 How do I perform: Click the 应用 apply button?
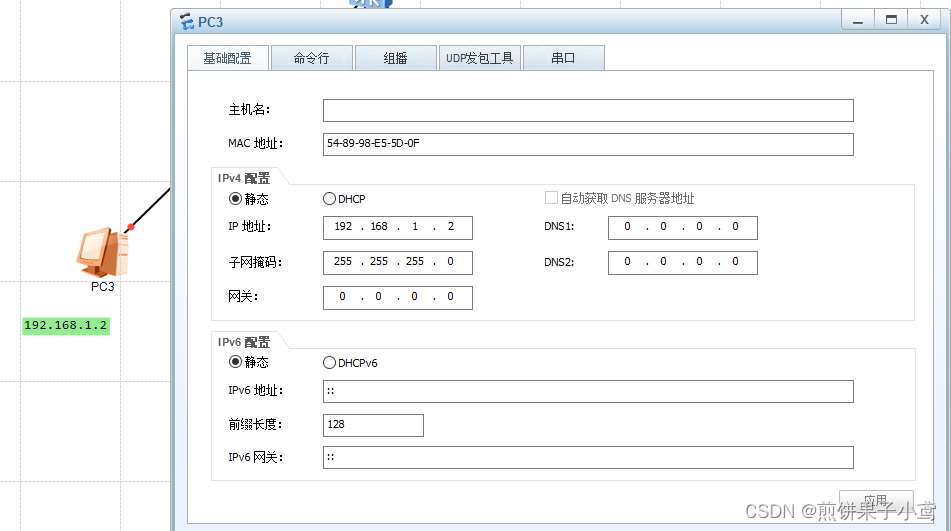[x=876, y=501]
